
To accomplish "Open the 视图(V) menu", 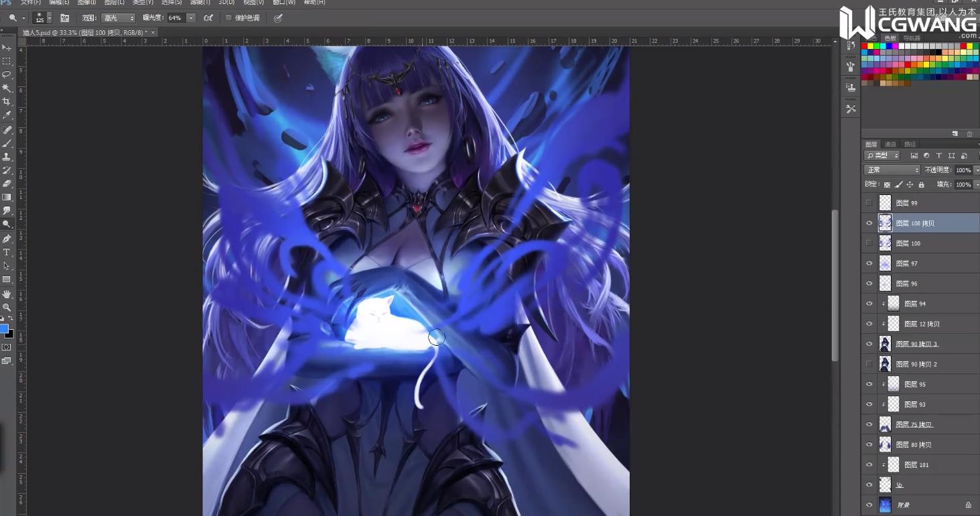I will tap(253, 3).
